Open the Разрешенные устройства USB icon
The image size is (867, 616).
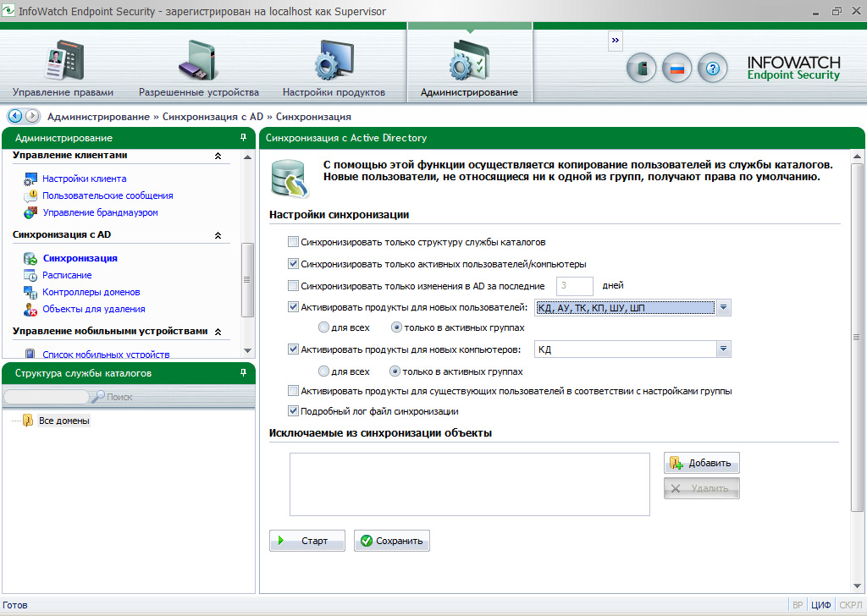click(196, 60)
